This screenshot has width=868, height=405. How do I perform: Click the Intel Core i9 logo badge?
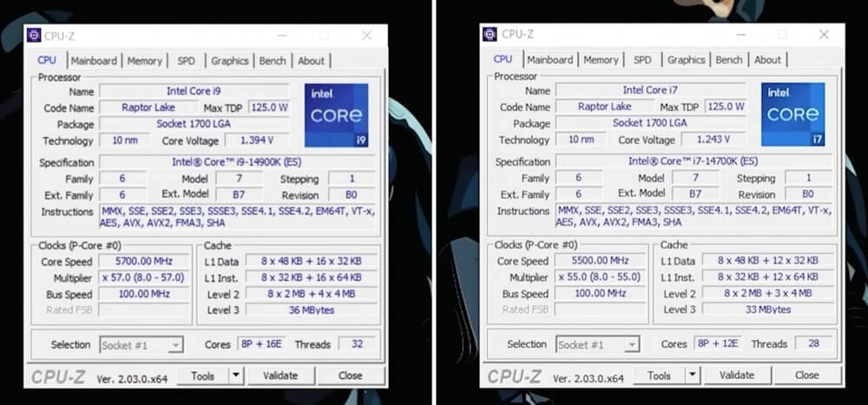point(336,115)
